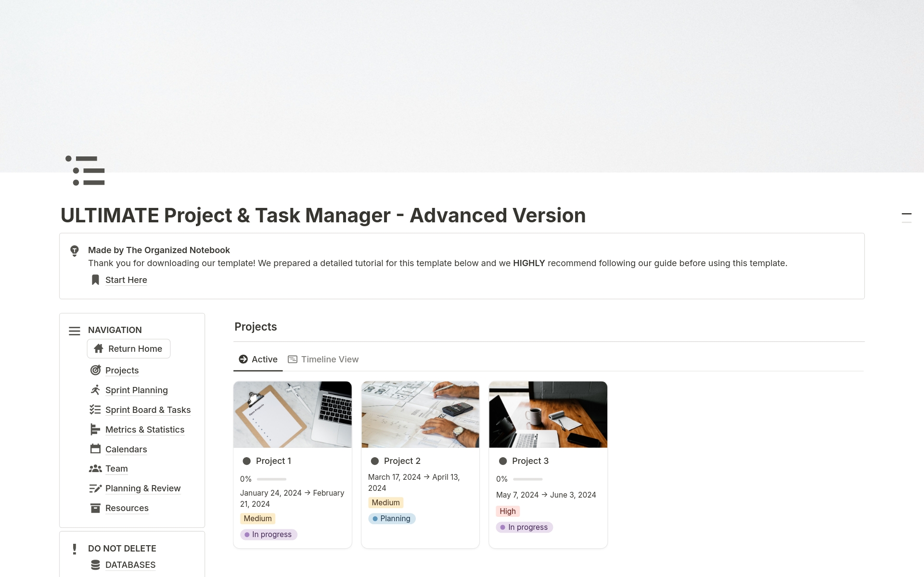Viewport: 924px width, 577px height.
Task: Click the archive icon next to Resources
Action: 95,508
